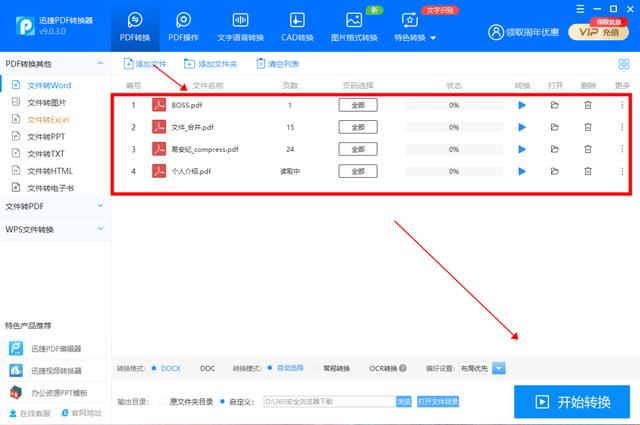Select 文件转HTML in sidebar

click(x=49, y=171)
